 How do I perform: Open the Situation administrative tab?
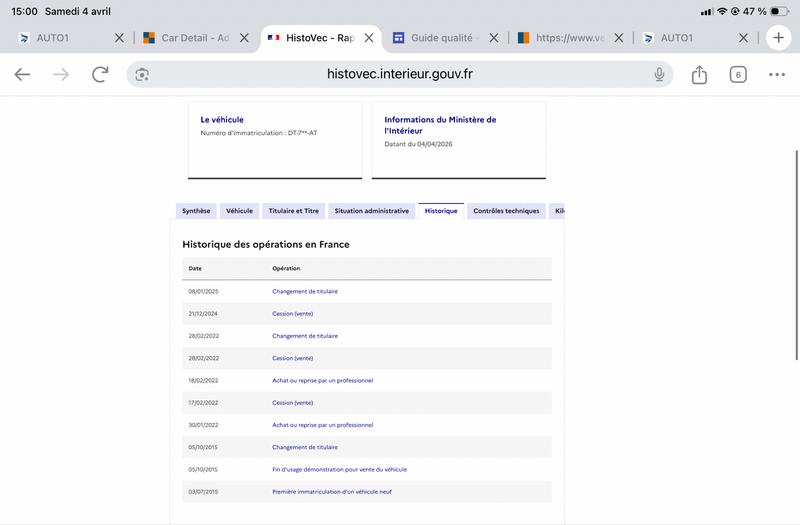click(371, 211)
